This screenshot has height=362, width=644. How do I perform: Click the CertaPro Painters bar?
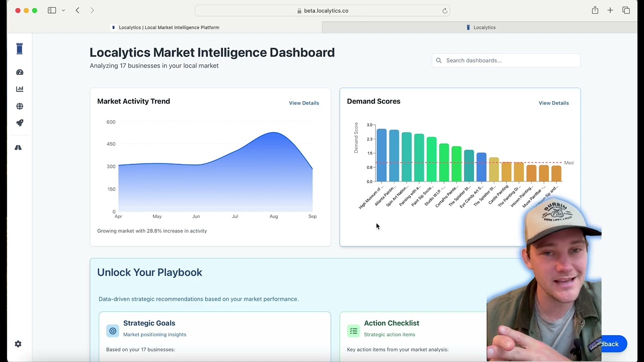point(456,164)
